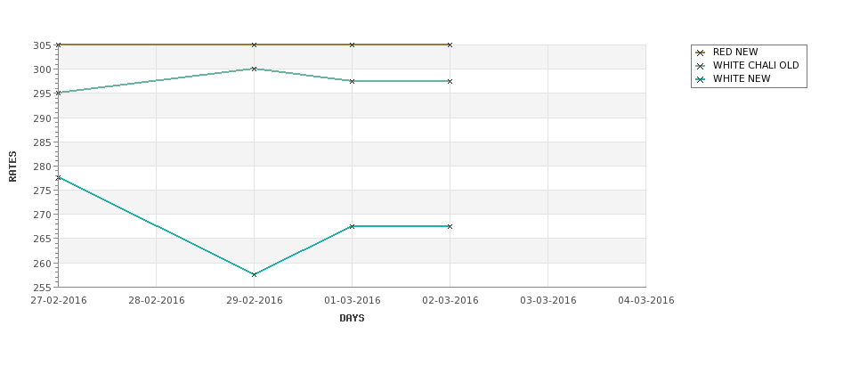This screenshot has width=868, height=382.
Task: Click the RED NEW legend marker
Action: pyautogui.click(x=701, y=53)
